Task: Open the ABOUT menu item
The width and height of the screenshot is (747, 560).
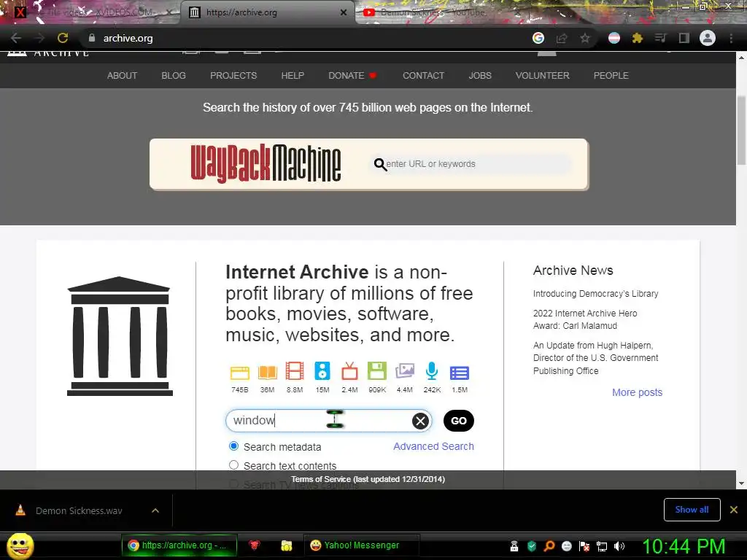Action: tap(122, 76)
